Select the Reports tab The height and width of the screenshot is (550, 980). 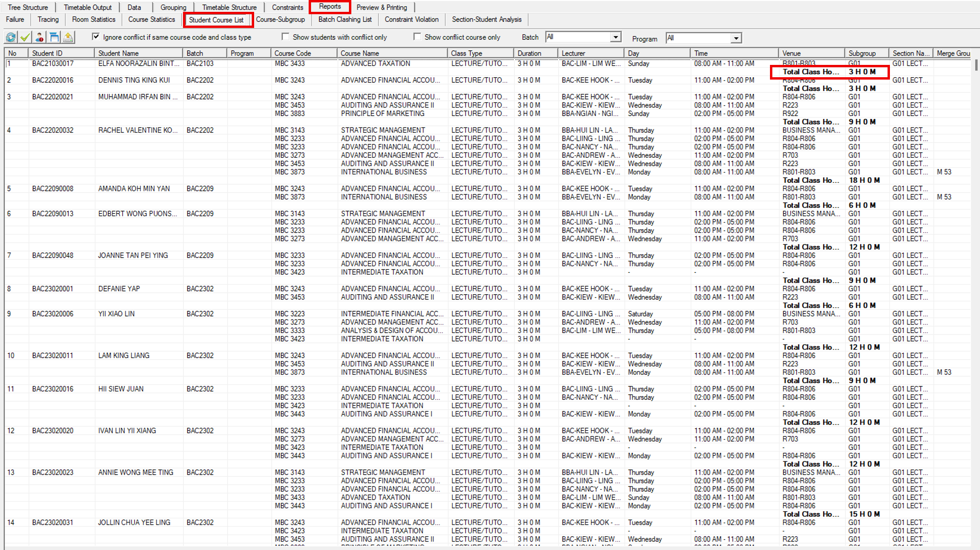(330, 7)
